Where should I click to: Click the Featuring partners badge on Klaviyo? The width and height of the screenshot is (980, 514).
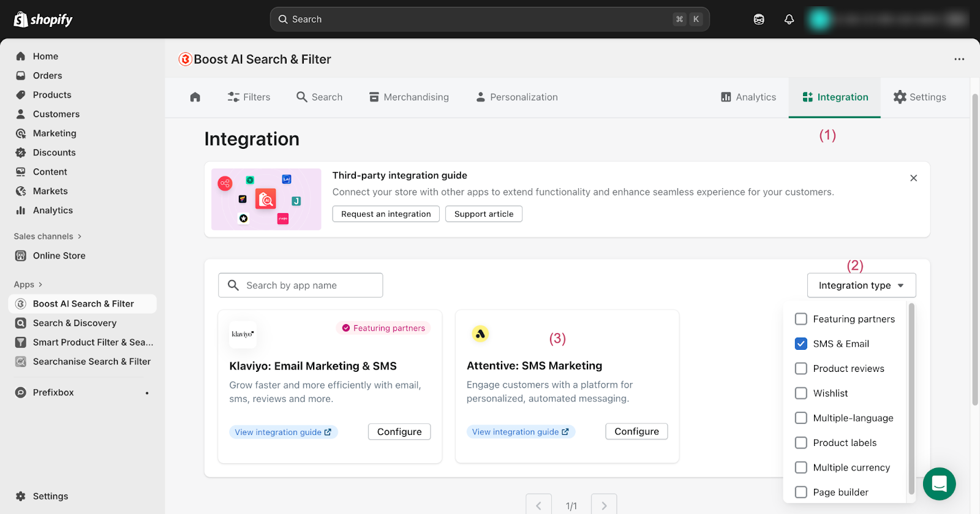(383, 328)
